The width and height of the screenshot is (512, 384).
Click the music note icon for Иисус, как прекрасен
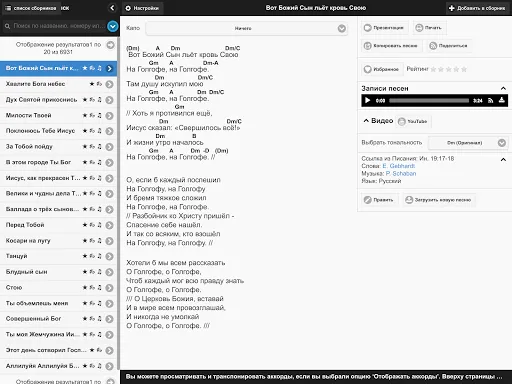99,178
